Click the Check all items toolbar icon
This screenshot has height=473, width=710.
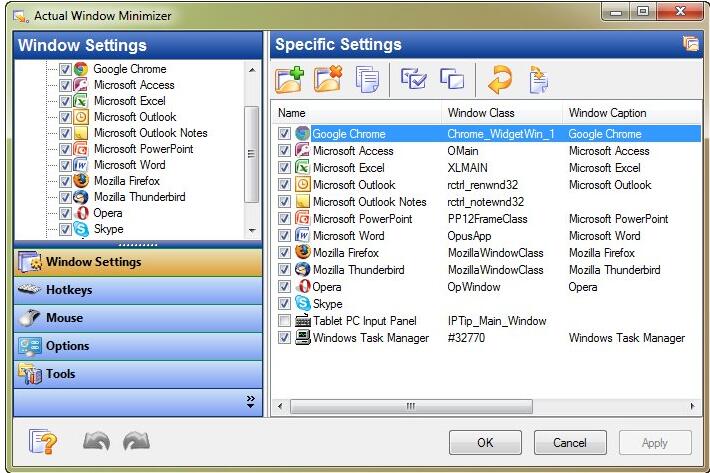tap(413, 79)
